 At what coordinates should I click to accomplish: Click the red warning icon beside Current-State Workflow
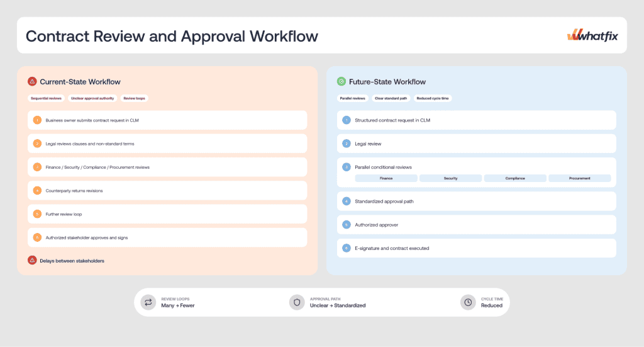(x=32, y=81)
